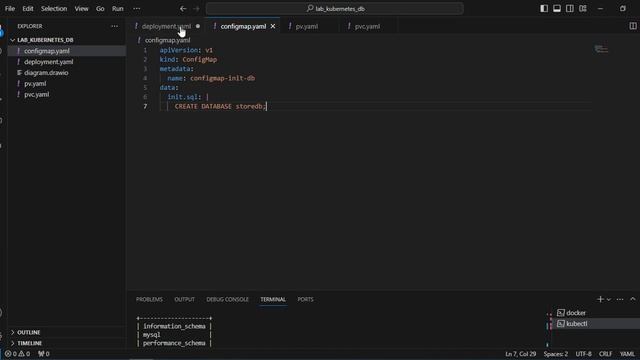640x360 pixels.
Task: Switch to the pv.yaml editor tab
Action: coord(307,27)
